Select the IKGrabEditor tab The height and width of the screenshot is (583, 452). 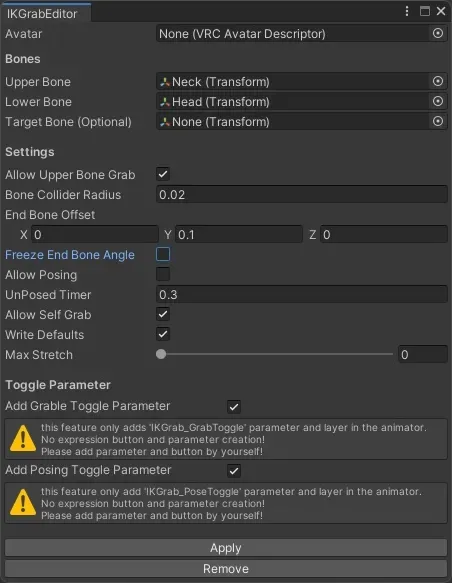point(42,14)
